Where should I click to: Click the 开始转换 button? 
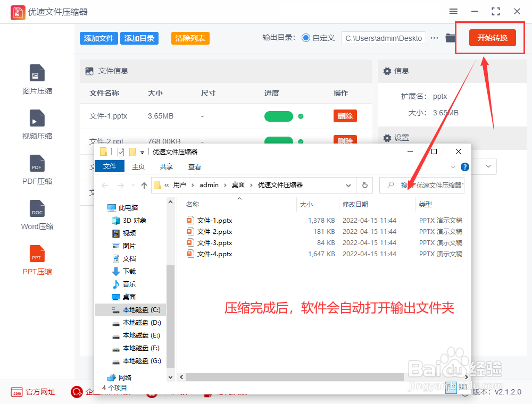[x=492, y=38]
